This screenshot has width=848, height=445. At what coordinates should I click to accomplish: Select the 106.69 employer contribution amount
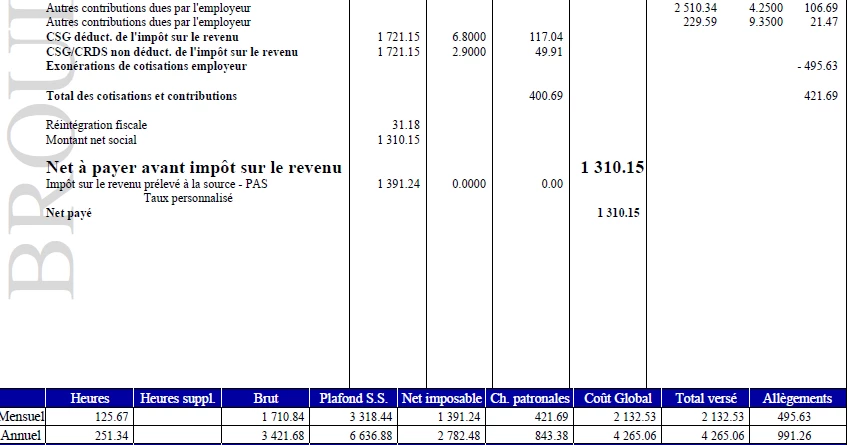pos(821,8)
